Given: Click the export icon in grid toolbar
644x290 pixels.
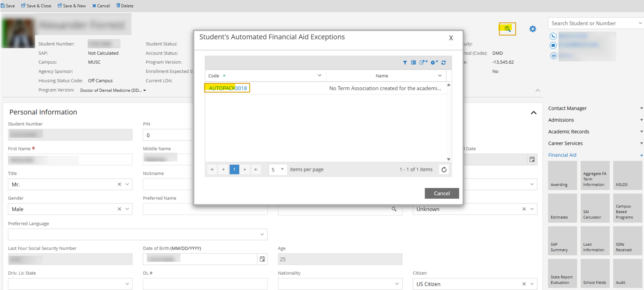Looking at the screenshot, I should pyautogui.click(x=423, y=63).
